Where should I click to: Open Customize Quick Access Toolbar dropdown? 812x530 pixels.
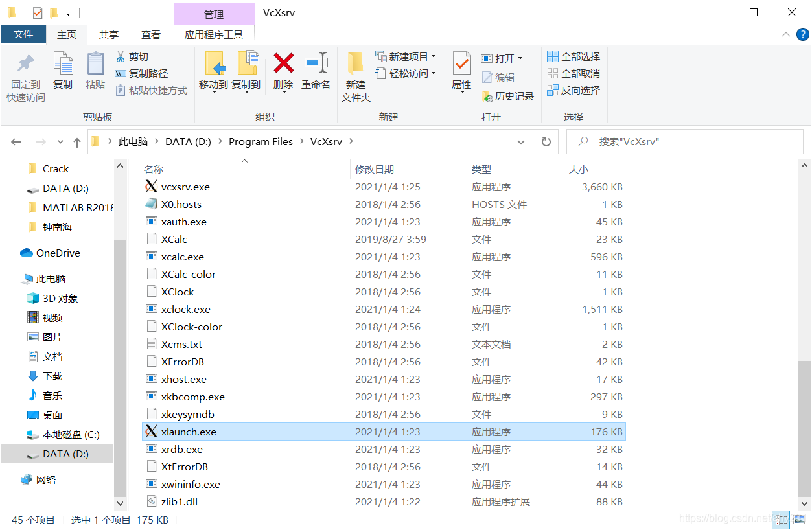68,13
